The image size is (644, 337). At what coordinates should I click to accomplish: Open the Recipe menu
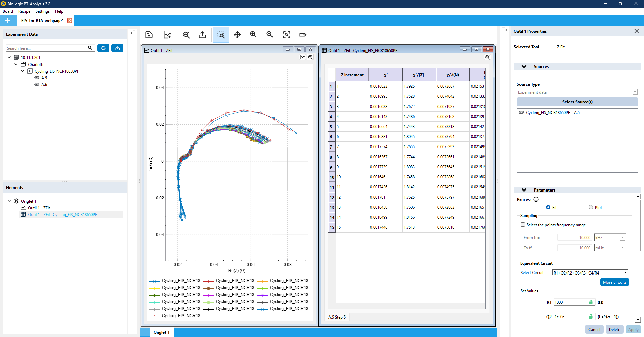tap(24, 11)
